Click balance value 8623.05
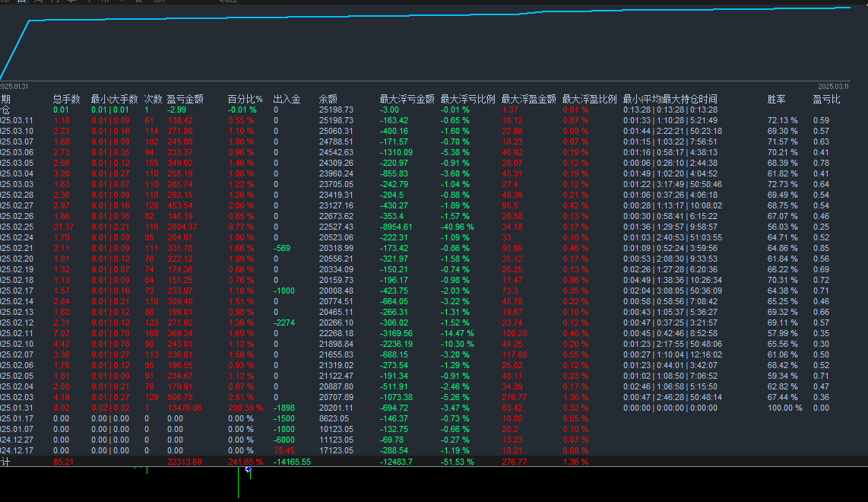The height and width of the screenshot is (502, 868). pos(334,419)
